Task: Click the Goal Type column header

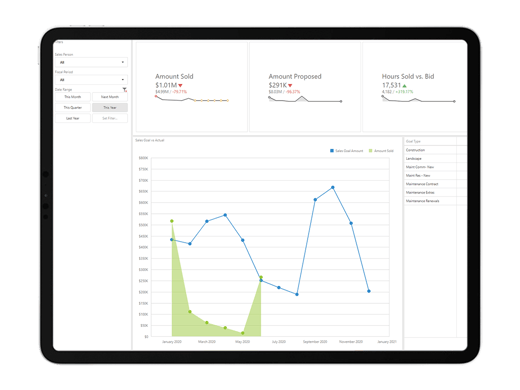Action: click(413, 141)
